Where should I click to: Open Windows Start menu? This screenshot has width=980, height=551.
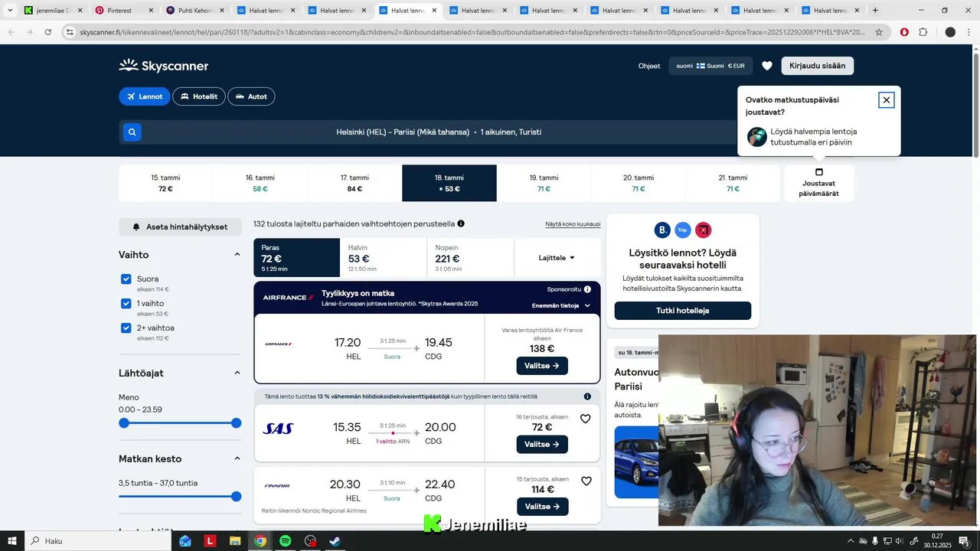(x=12, y=541)
